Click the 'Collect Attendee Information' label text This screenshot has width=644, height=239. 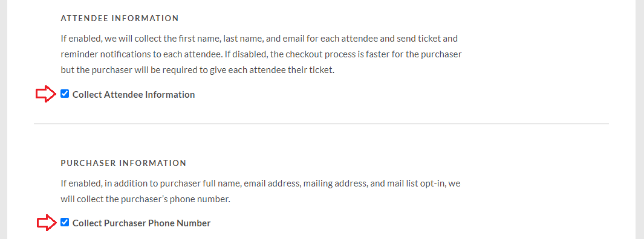134,95
